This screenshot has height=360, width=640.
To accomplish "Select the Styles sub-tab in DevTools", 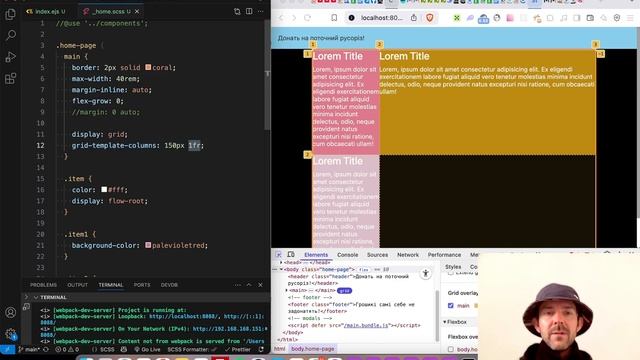I will pos(453,267).
